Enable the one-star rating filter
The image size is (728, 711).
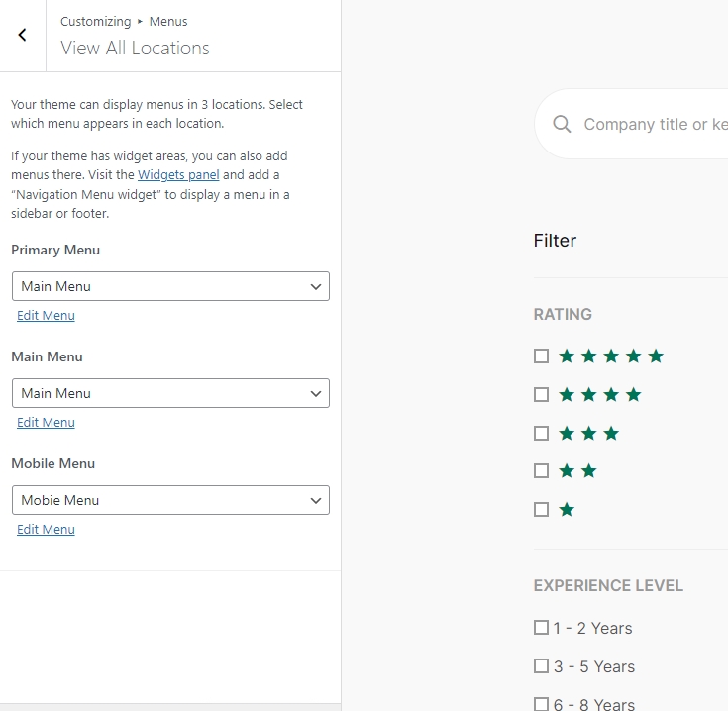(541, 510)
